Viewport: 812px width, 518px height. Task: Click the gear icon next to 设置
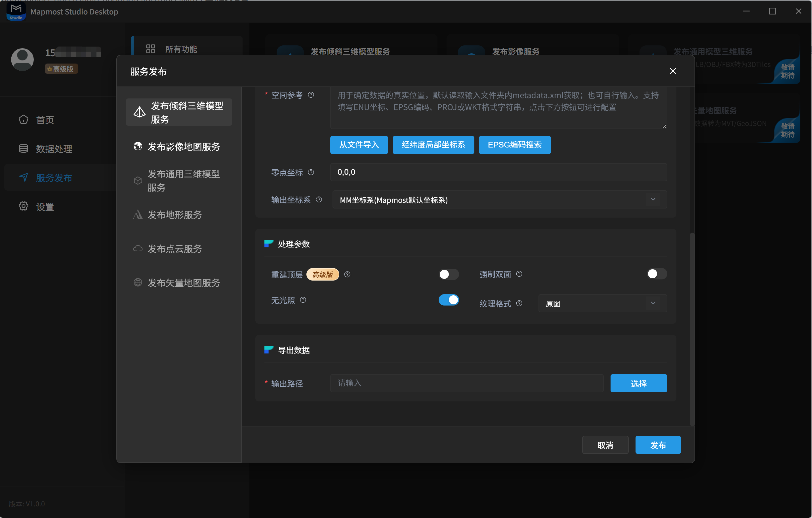pyautogui.click(x=24, y=207)
